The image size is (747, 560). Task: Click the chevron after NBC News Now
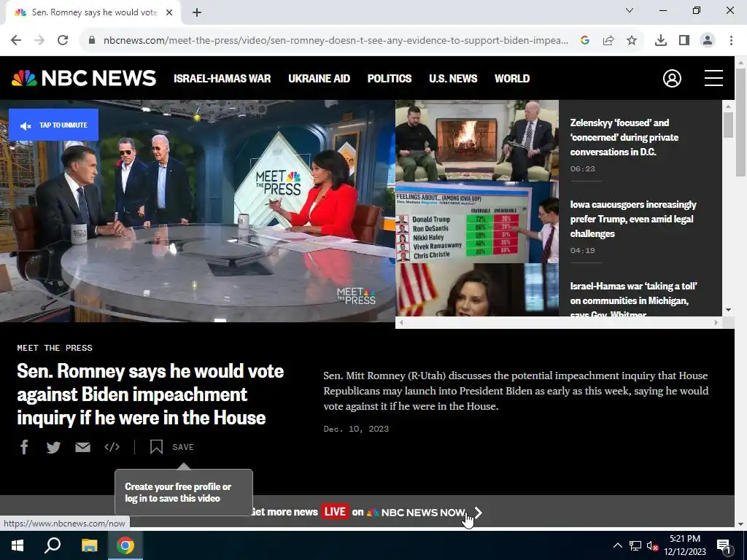(479, 513)
